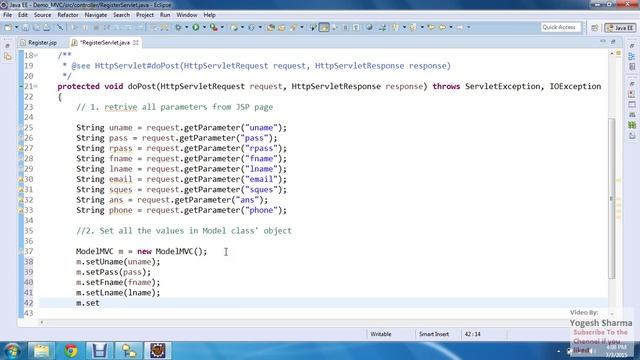
Task: Click the Back navigation arrow icon
Action: tap(442, 27)
